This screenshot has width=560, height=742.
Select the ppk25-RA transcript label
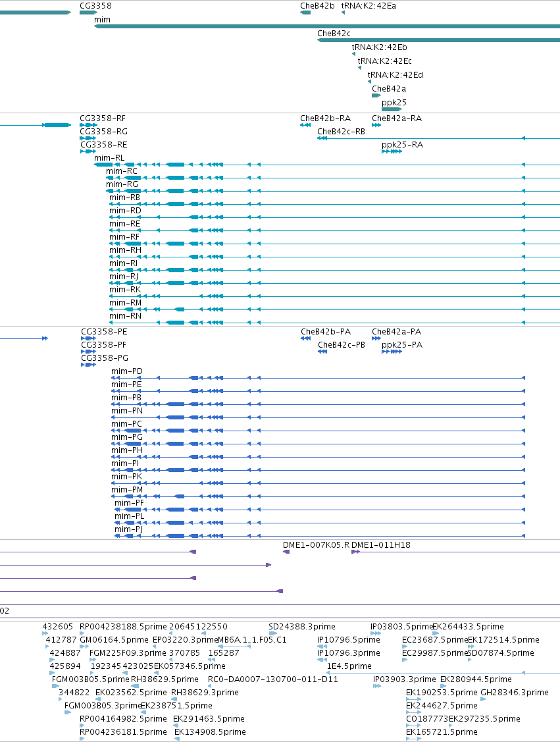[x=403, y=144]
